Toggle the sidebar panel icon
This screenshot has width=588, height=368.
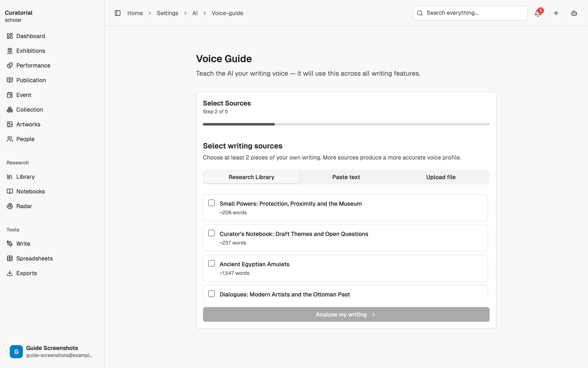pos(118,13)
